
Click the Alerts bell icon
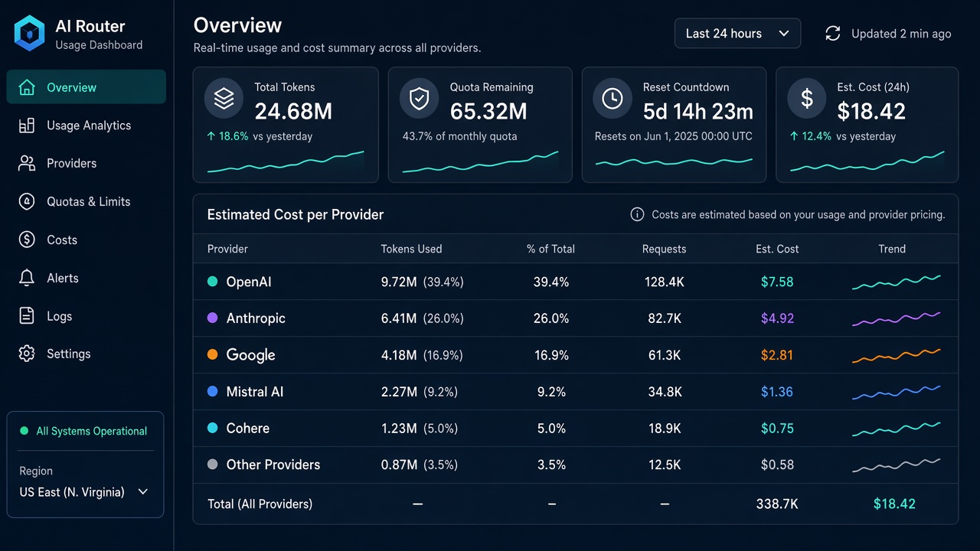(27, 278)
